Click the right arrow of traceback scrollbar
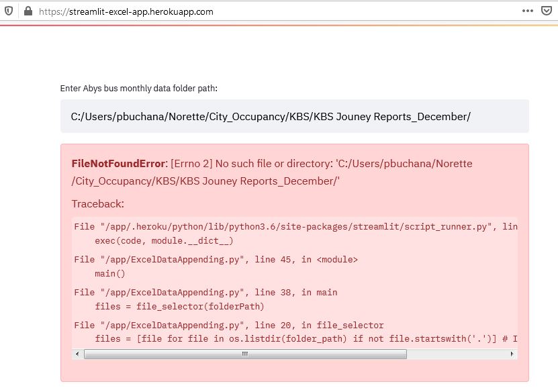 (512, 354)
